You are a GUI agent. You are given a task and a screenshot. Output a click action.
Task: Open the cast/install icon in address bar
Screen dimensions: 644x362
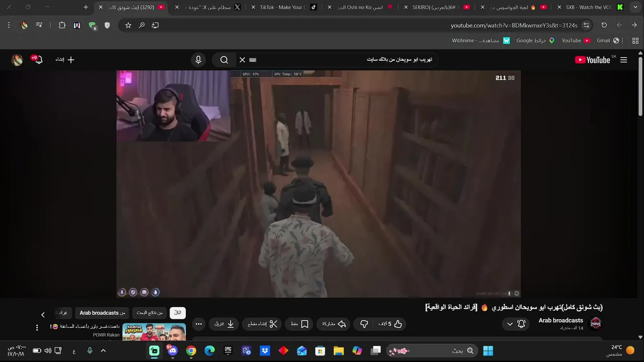point(155,25)
